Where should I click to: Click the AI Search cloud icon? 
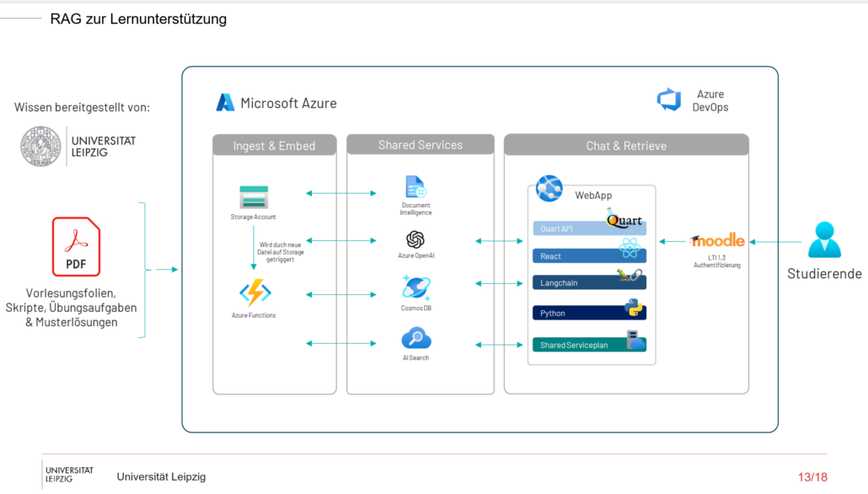[416, 338]
